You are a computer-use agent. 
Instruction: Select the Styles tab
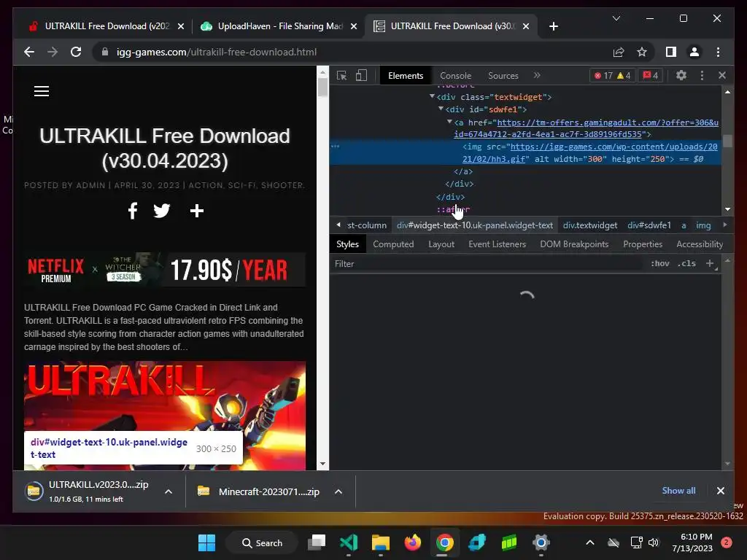point(347,244)
